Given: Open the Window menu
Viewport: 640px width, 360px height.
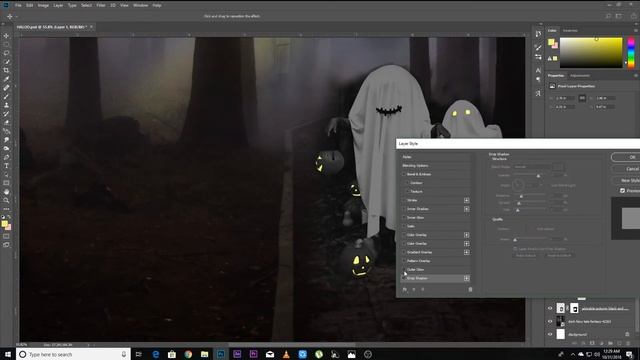Looking at the screenshot, I should 140,5.
